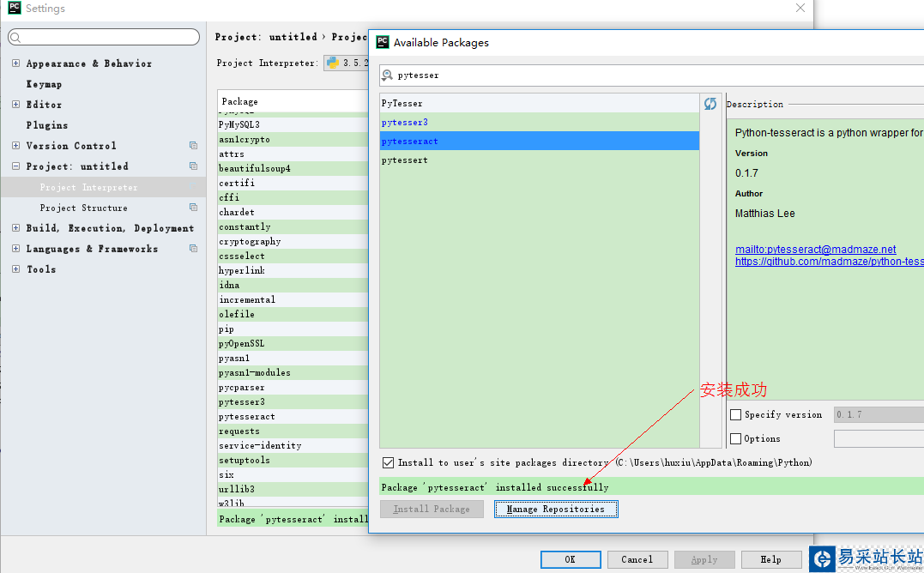Viewport: 924px width, 573px height.
Task: Click Apply in the Settings dialog
Action: 704,559
